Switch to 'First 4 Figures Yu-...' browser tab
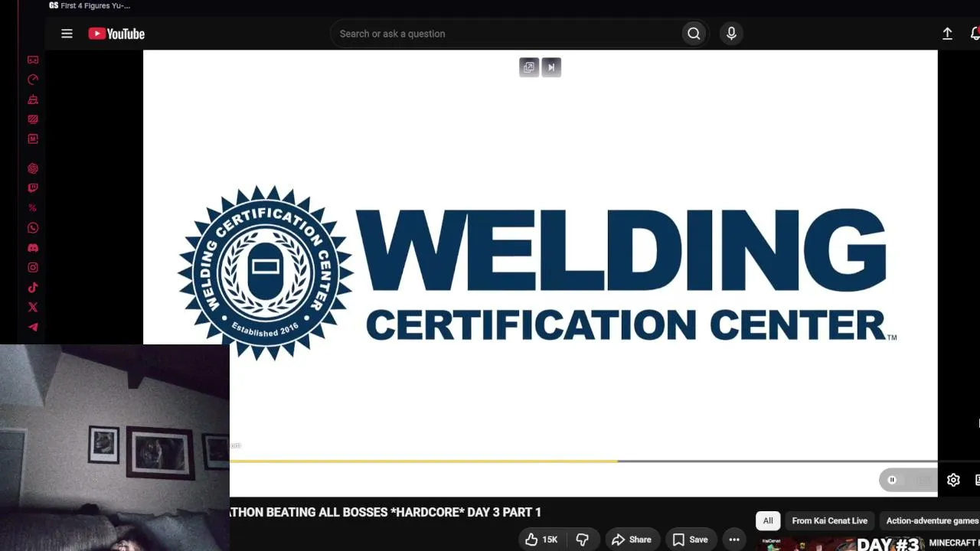 point(90,5)
